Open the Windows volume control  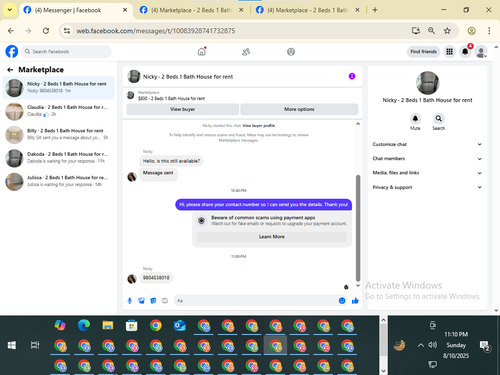(433, 345)
